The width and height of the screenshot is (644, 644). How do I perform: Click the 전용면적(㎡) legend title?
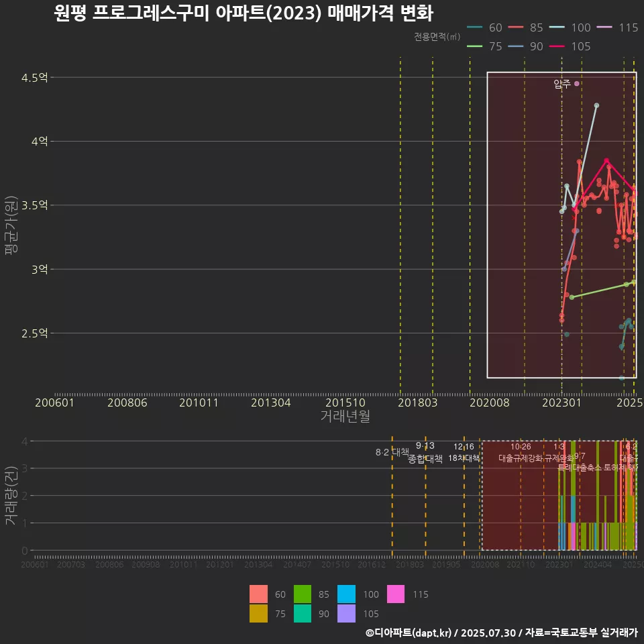tap(437, 36)
